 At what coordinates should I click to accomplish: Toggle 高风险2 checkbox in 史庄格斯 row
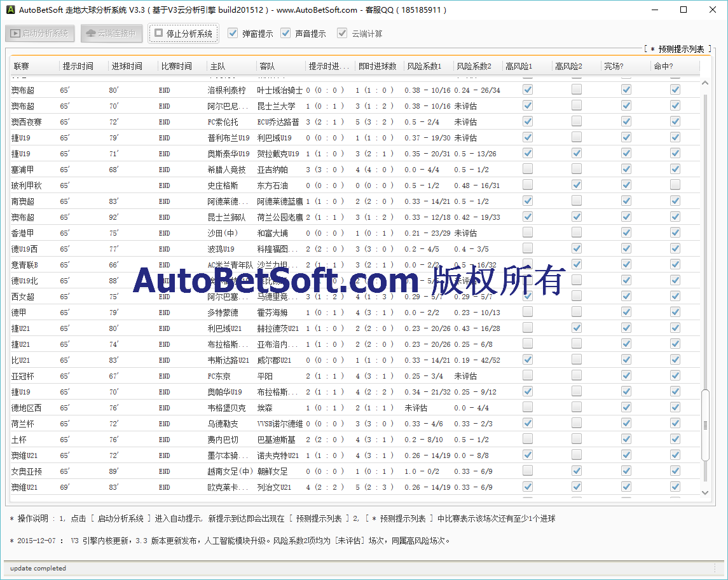point(577,185)
